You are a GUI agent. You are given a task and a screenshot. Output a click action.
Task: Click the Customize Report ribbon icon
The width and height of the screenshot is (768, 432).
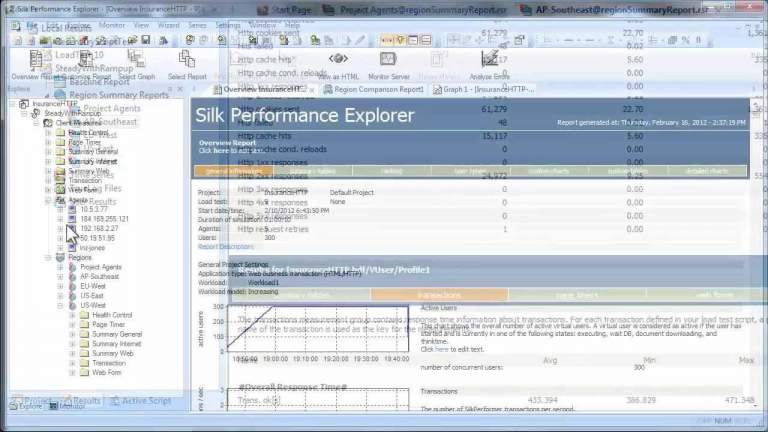click(86, 59)
